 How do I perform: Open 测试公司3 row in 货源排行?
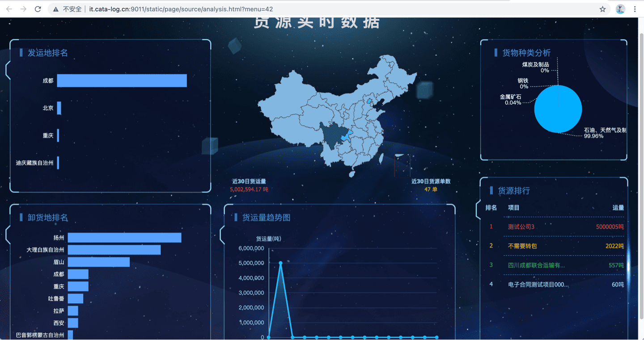(x=521, y=227)
